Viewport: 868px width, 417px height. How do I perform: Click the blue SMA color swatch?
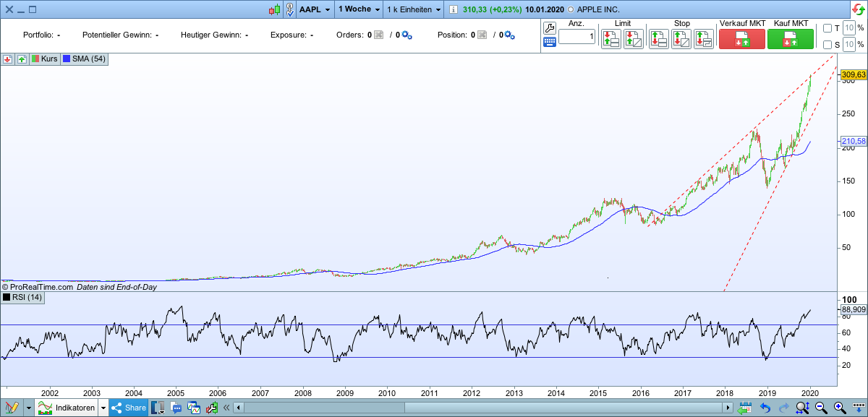pyautogui.click(x=67, y=59)
